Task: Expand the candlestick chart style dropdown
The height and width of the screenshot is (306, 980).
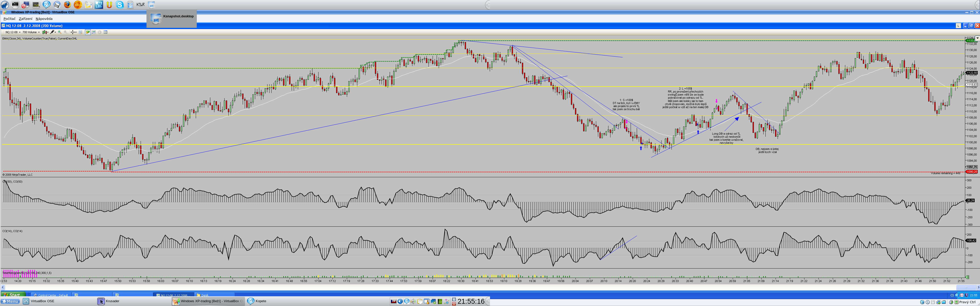Action: click(48, 32)
